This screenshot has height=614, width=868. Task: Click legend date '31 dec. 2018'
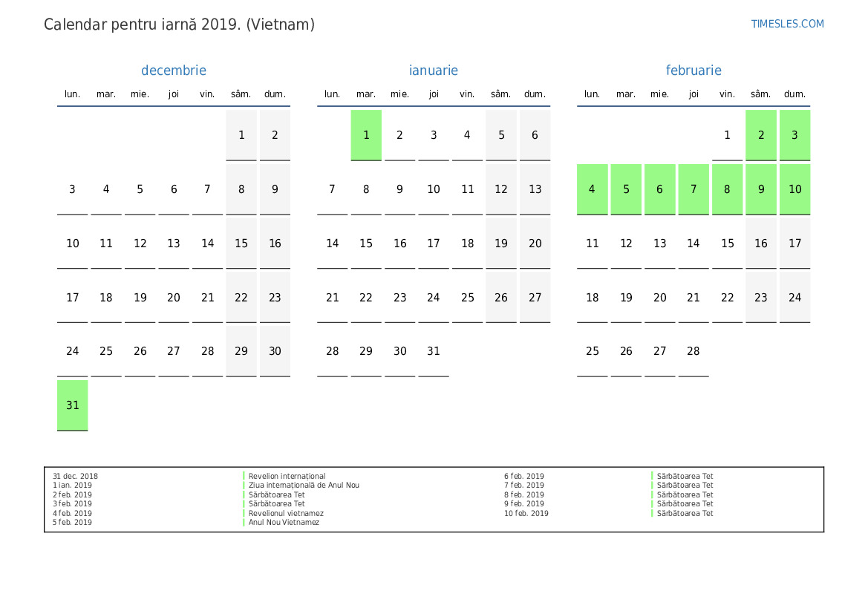75,476
